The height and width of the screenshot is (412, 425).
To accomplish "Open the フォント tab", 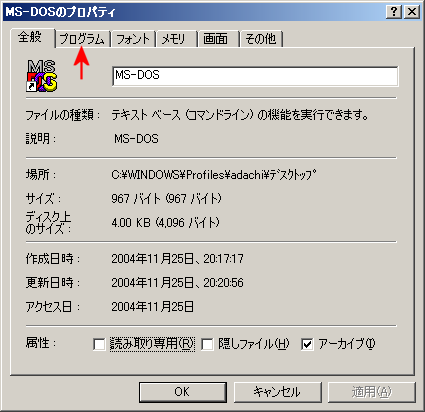I will tap(133, 39).
